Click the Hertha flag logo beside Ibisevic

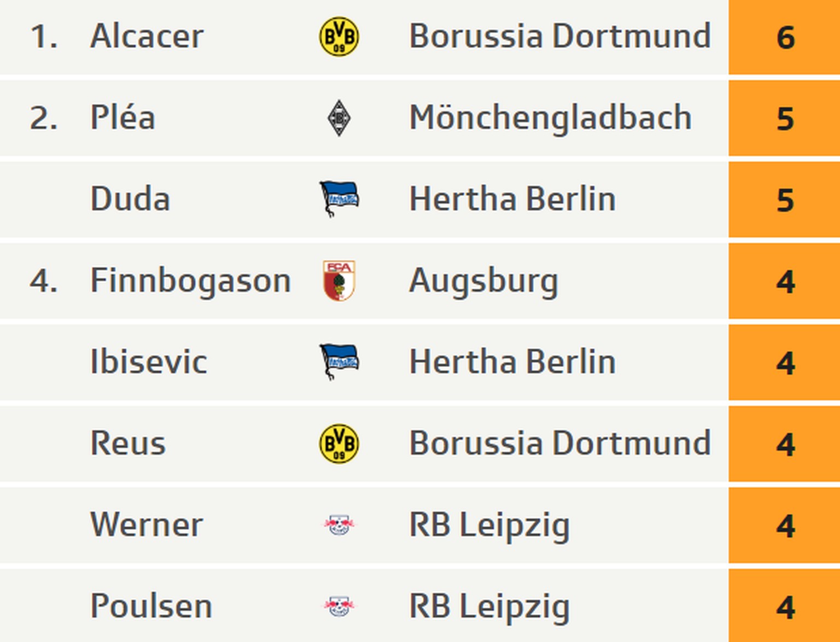coord(339,361)
